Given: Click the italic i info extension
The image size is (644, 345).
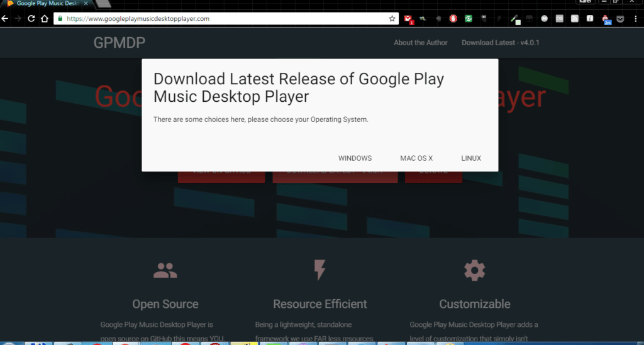Looking at the screenshot, I should (590, 18).
